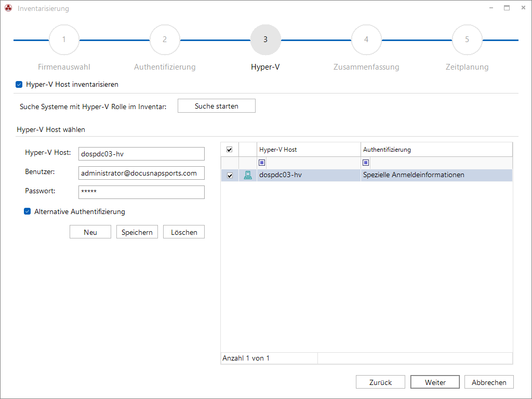Uncheck the dospdc03-hv row checkbox
Image resolution: width=532 pixels, height=399 pixels.
230,176
